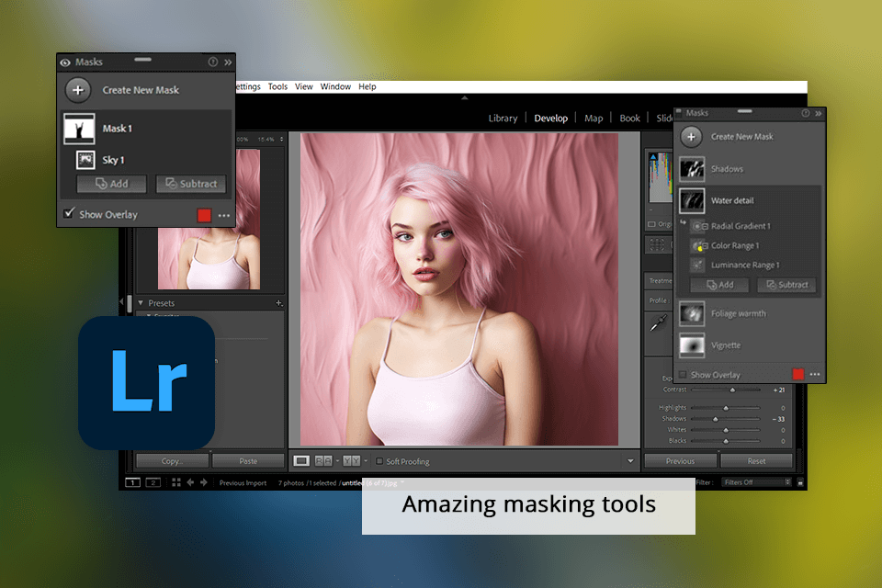Select the Loupe view icon in toolbar
882x588 pixels.
click(x=301, y=461)
